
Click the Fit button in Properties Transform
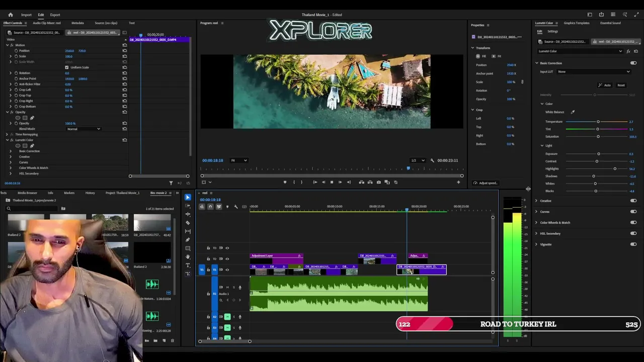(x=496, y=56)
